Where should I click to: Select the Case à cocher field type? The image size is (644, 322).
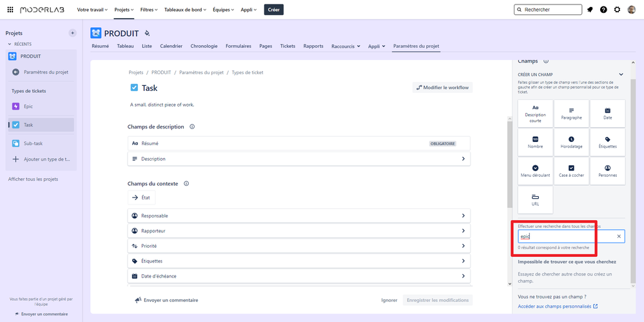coord(571,171)
